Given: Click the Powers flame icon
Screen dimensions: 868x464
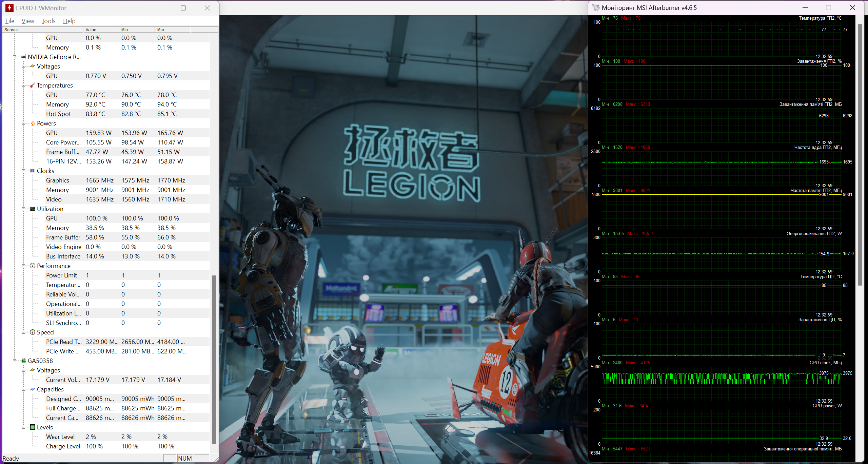Looking at the screenshot, I should [33, 123].
